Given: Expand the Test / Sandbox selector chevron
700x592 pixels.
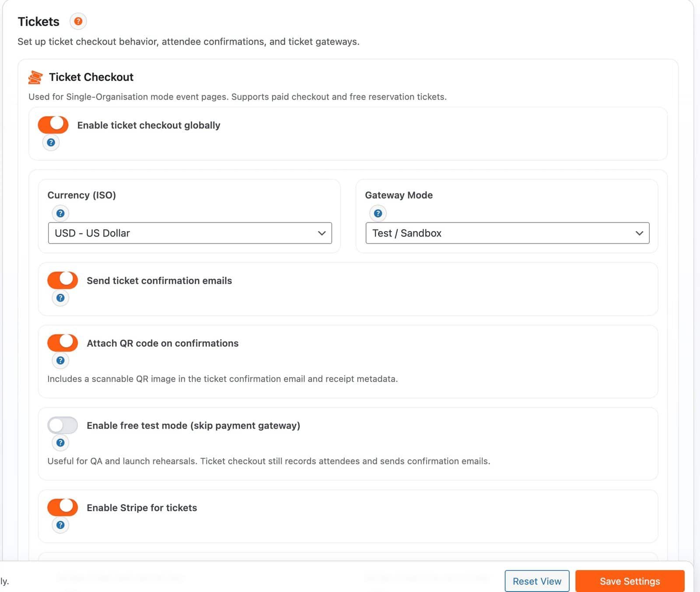Looking at the screenshot, I should 639,233.
